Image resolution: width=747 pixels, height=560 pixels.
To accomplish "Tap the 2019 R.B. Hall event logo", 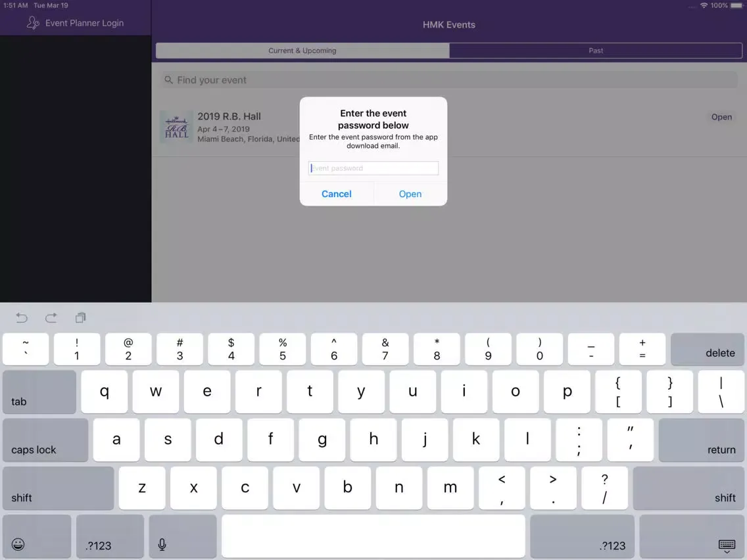I will pos(176,127).
